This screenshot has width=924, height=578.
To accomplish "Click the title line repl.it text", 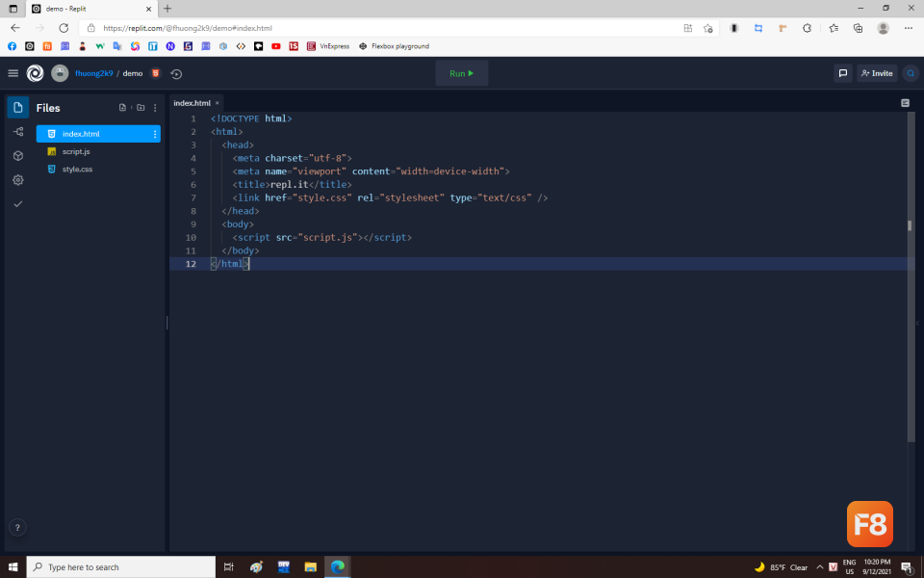I will click(289, 185).
